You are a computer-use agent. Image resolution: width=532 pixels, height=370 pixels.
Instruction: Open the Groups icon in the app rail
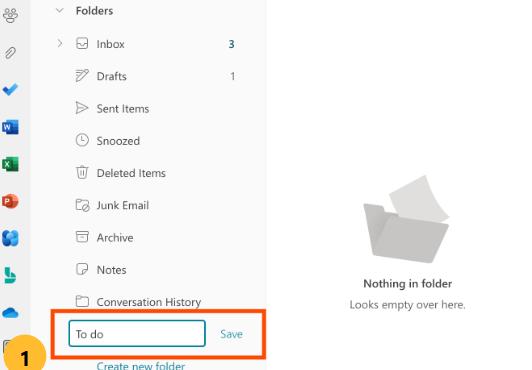tap(11, 15)
